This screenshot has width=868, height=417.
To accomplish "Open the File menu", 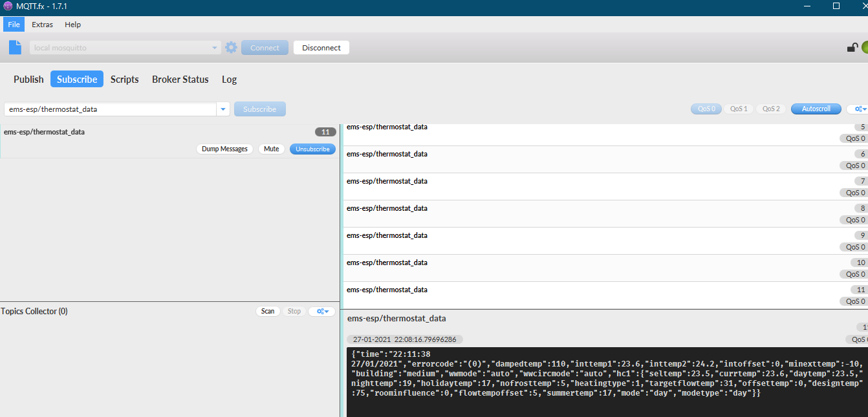I will [14, 25].
